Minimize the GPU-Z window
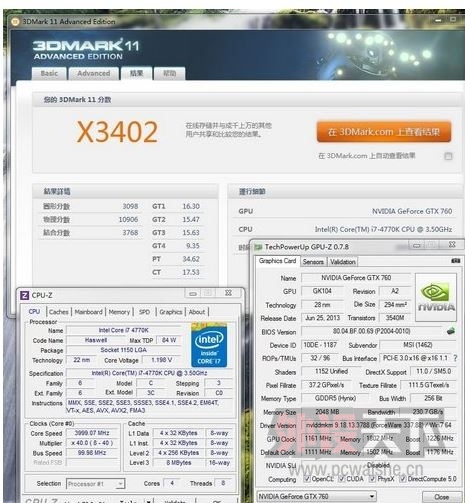The height and width of the screenshot is (503, 465). pos(416,246)
